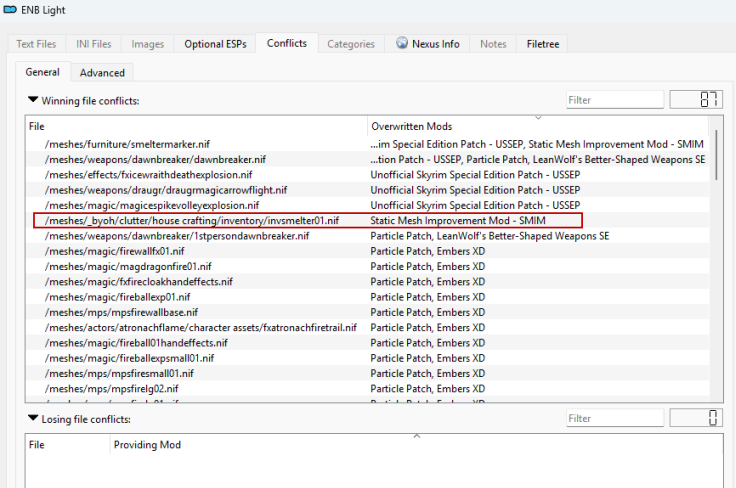The width and height of the screenshot is (736, 488).
Task: Click the ENB Light window title icon
Action: [10, 9]
